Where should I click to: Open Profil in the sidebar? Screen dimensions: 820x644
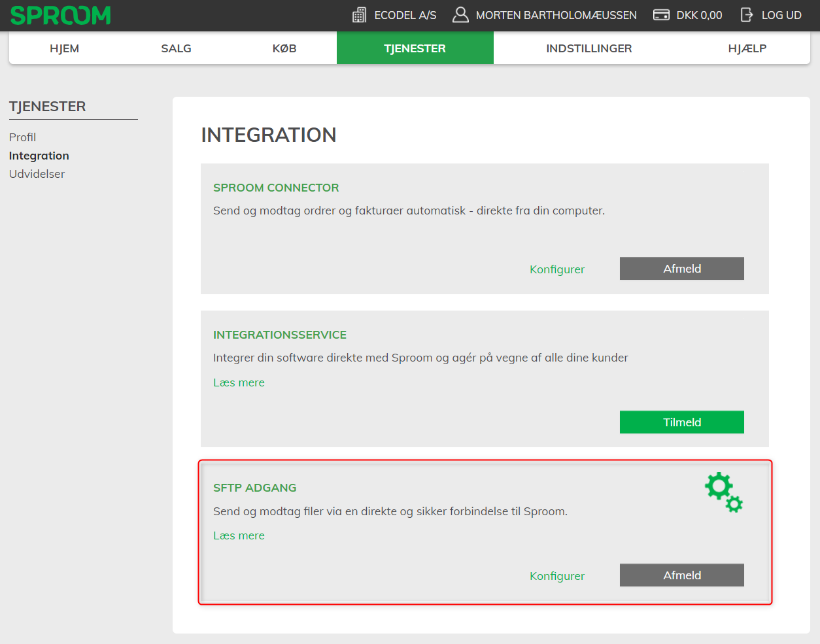pos(22,137)
